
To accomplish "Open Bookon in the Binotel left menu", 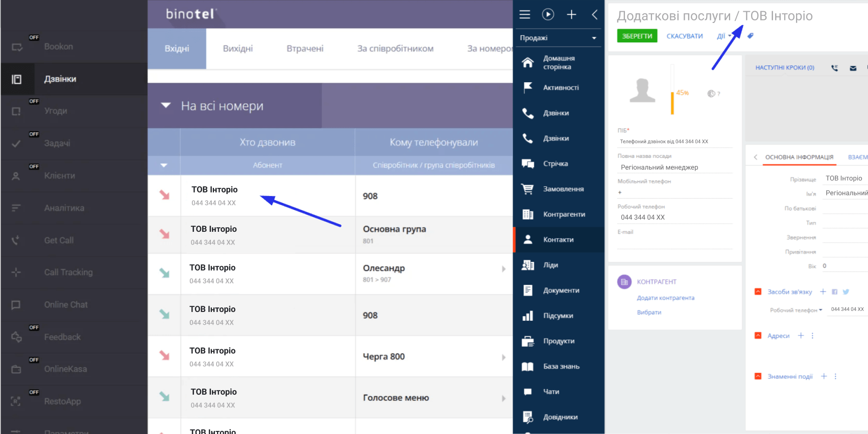I will pyautogui.click(x=74, y=46).
